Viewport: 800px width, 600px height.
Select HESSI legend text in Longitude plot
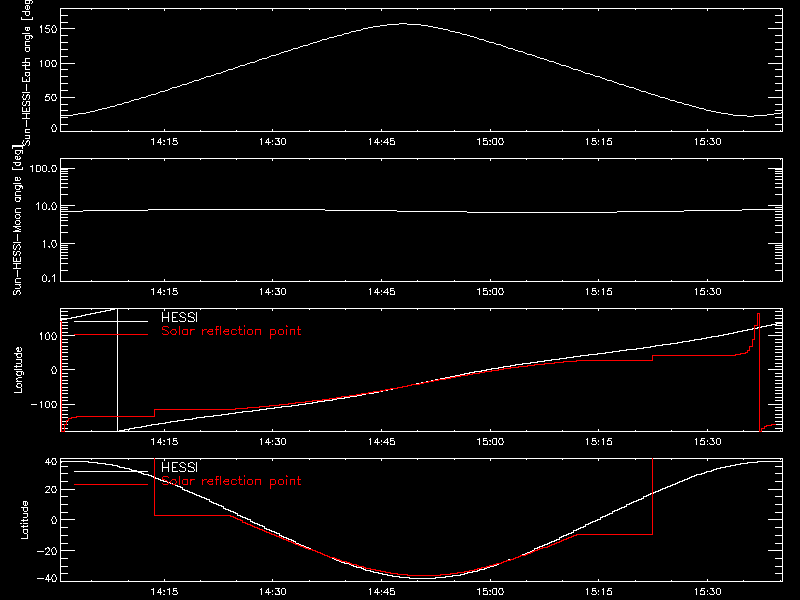(x=180, y=317)
